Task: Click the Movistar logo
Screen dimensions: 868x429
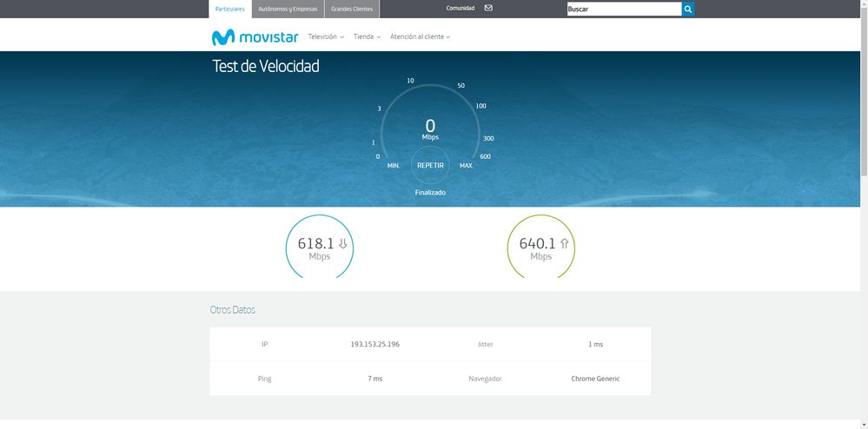Action: 255,37
